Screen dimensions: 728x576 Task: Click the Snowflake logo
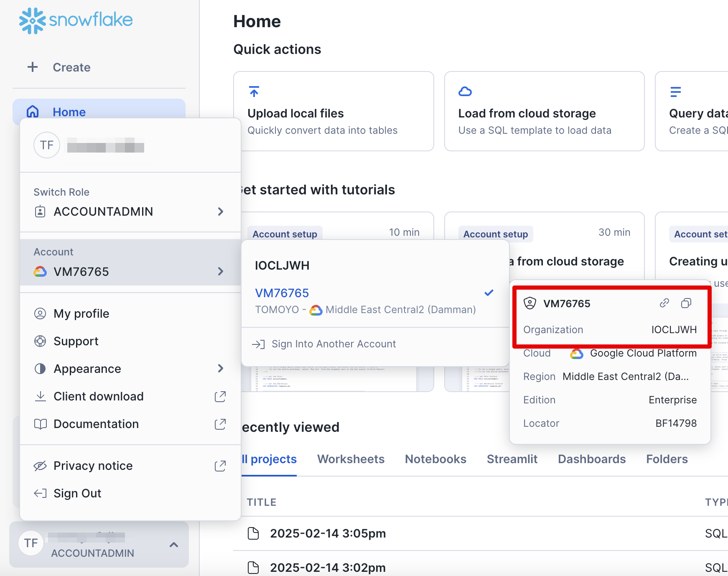(x=76, y=20)
